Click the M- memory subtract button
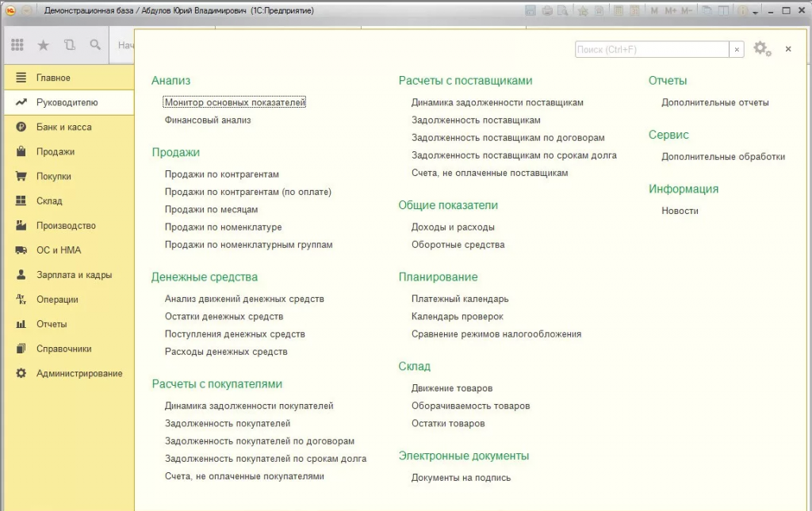 click(687, 10)
